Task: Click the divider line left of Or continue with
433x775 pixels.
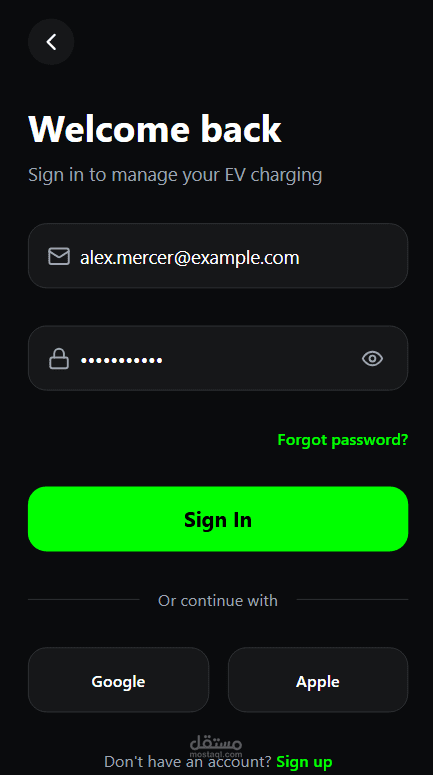Action: tap(84, 600)
